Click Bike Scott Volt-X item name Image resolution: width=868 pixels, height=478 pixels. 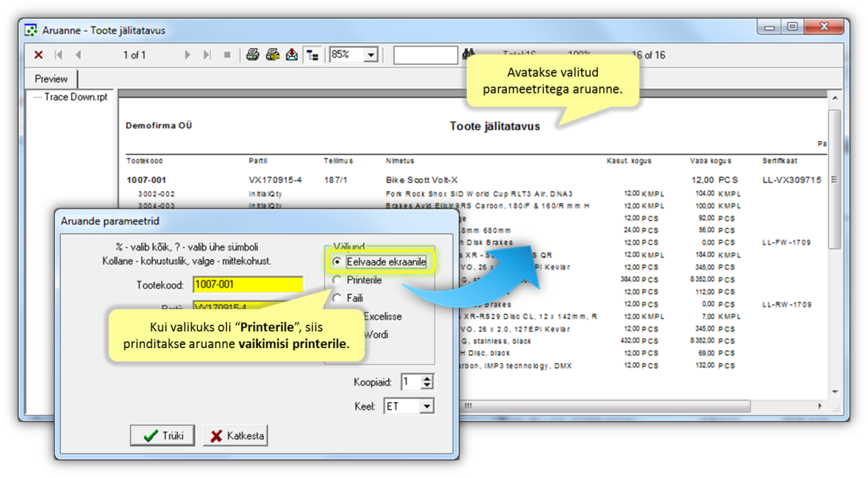click(422, 180)
